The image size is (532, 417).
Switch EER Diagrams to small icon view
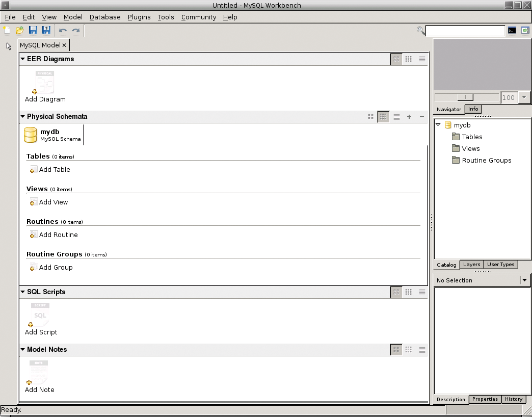pos(409,59)
